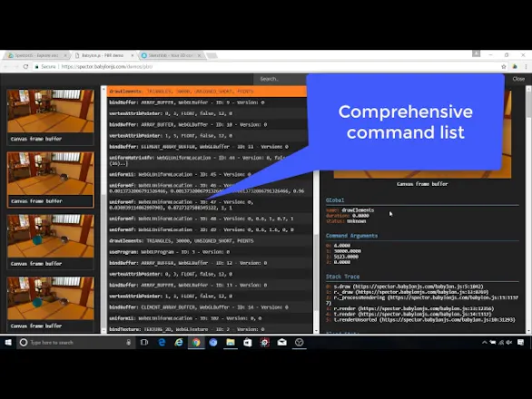Select the non-highlighted drawElements TRIANGLES command

[x=210, y=241]
